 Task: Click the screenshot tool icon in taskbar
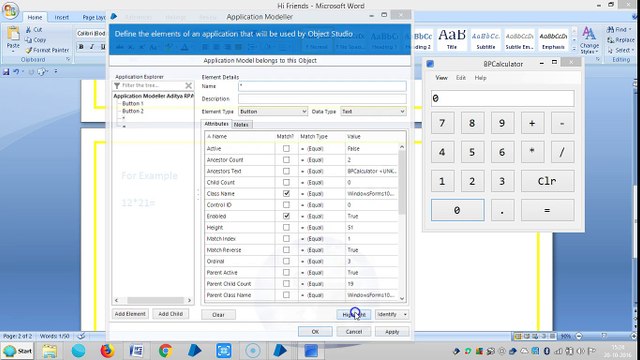224,351
